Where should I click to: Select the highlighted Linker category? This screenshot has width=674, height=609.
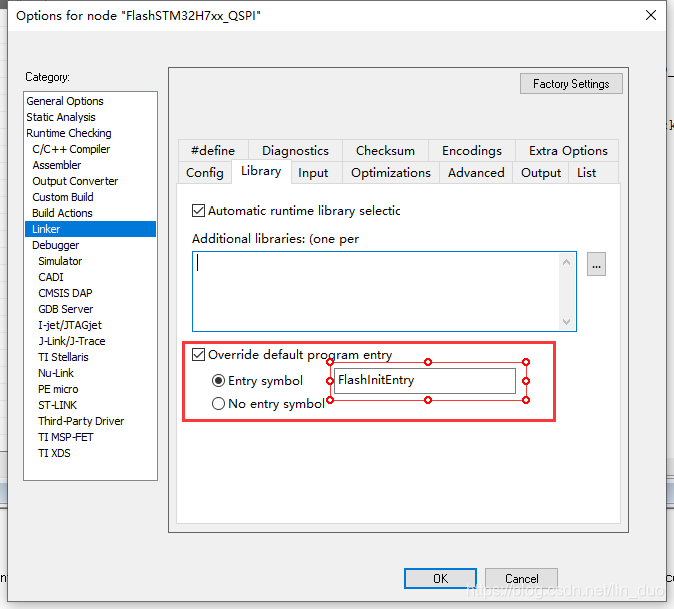[90, 229]
